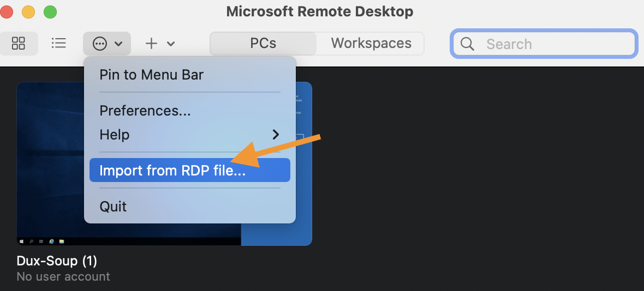Focus the Search field
The image size is (644, 291).
[x=544, y=44]
